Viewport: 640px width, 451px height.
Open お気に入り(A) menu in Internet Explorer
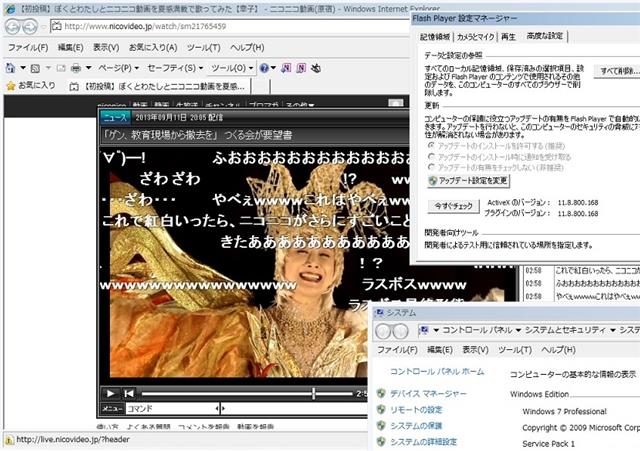coord(153,48)
